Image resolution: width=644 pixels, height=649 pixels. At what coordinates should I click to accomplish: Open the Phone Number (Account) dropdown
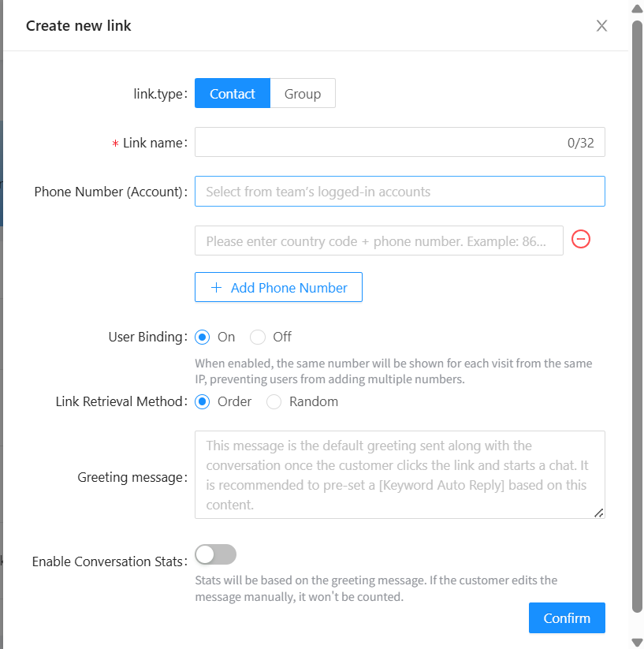coord(400,192)
